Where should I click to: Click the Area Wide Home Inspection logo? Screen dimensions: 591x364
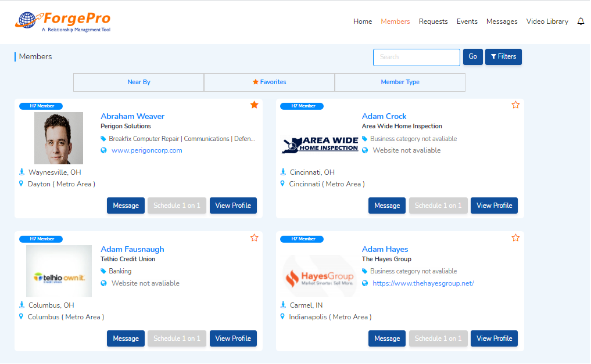320,145
